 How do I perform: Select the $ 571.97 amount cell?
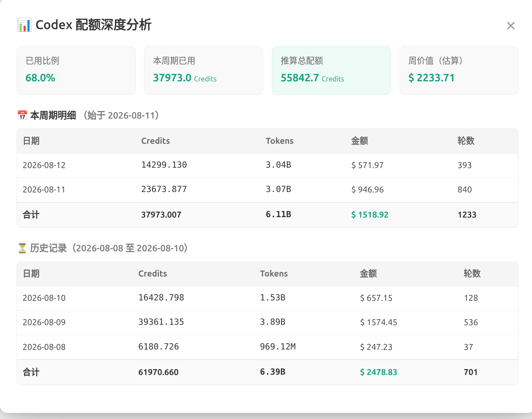[x=367, y=165]
